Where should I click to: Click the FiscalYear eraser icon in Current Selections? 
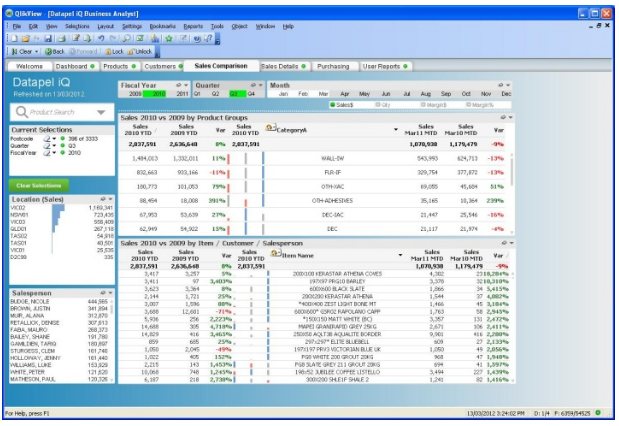(47, 153)
